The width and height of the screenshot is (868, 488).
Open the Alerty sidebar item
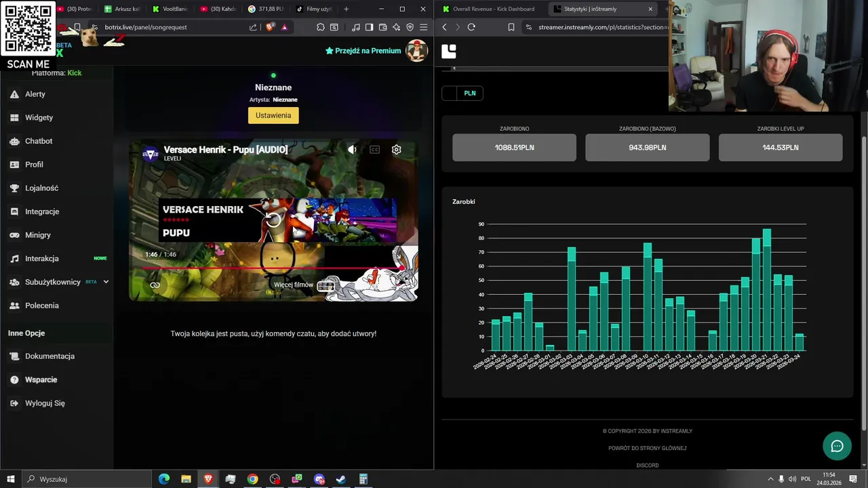click(x=56, y=94)
